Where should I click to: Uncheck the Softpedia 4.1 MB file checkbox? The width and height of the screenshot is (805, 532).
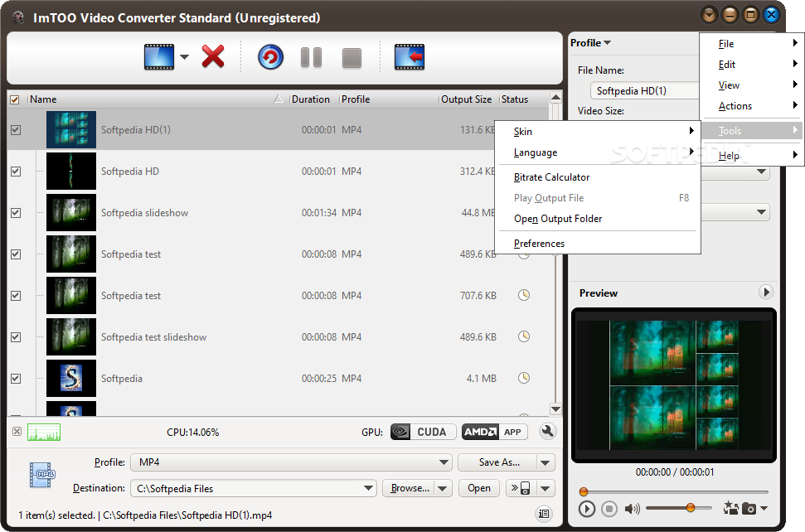coord(16,378)
